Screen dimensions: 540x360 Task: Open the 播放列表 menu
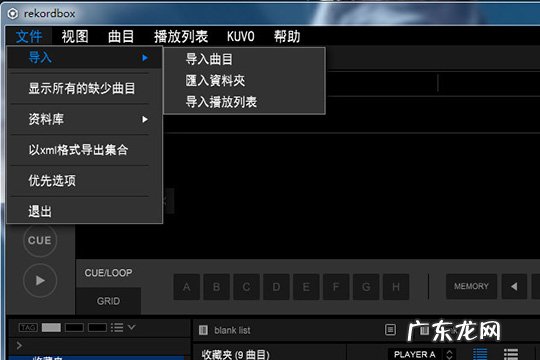(181, 36)
